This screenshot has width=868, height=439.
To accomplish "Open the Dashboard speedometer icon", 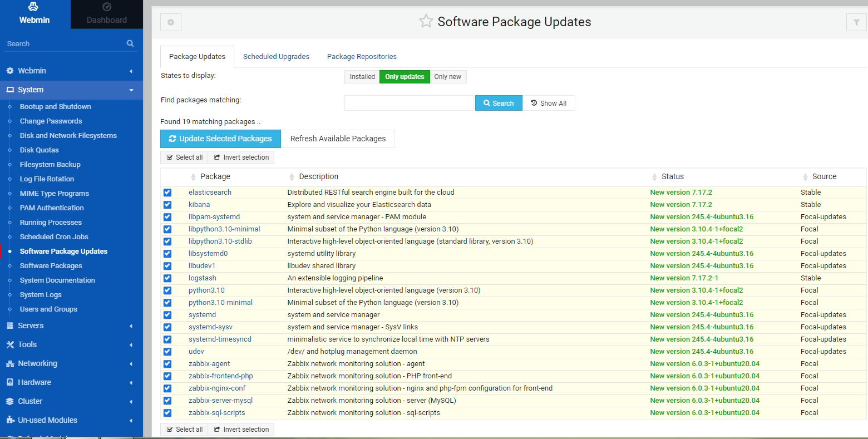I will tap(107, 7).
